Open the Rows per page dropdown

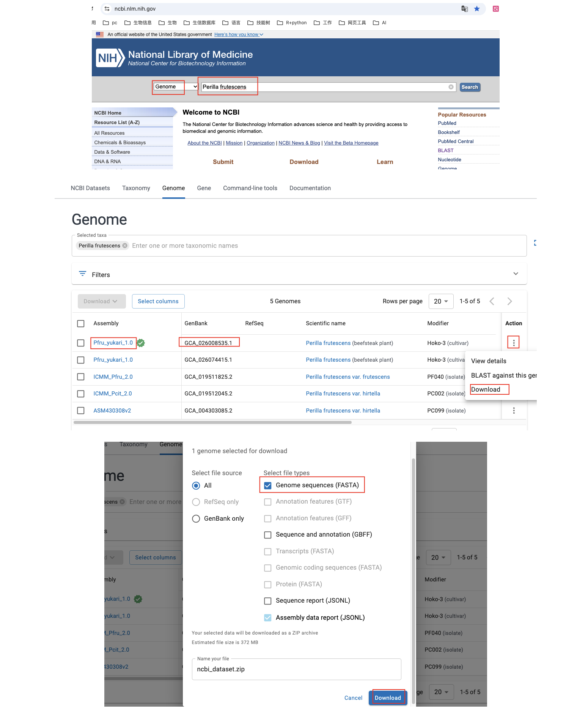[441, 301]
